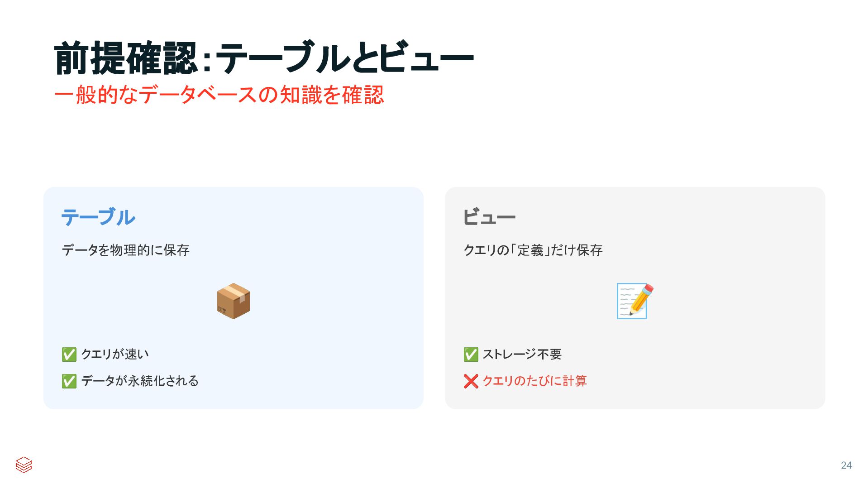Select the red subtitle 一般的なデータベースの知識を確認
This screenshot has height=489, width=868.
[219, 95]
